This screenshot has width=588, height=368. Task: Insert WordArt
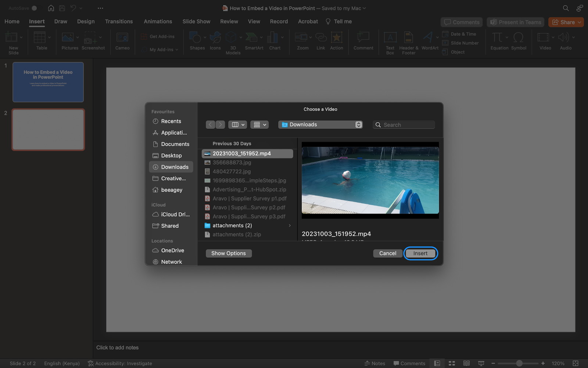(429, 40)
